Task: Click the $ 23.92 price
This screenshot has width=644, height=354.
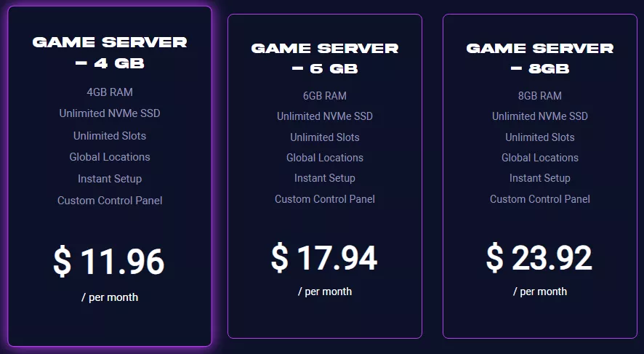Action: 539,258
